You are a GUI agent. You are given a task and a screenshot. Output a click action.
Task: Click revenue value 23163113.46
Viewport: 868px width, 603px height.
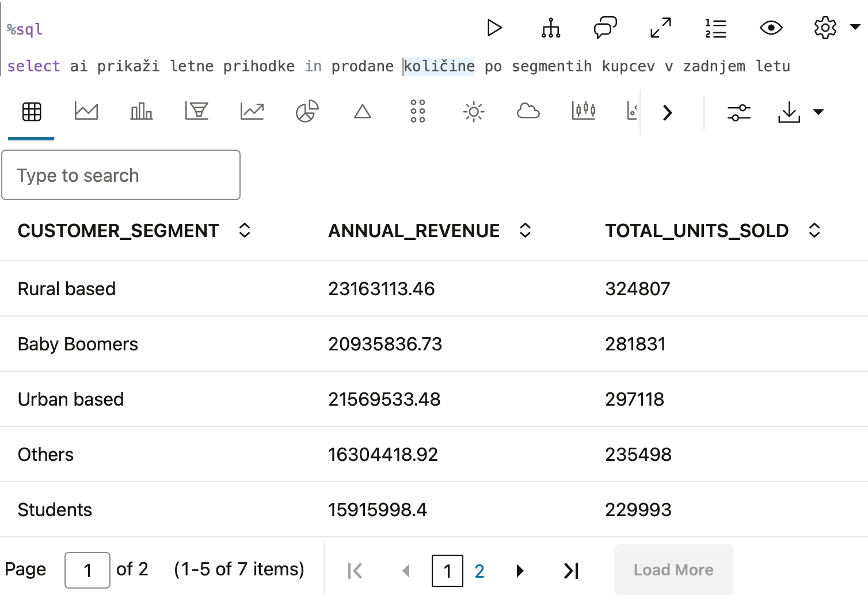[x=382, y=288]
